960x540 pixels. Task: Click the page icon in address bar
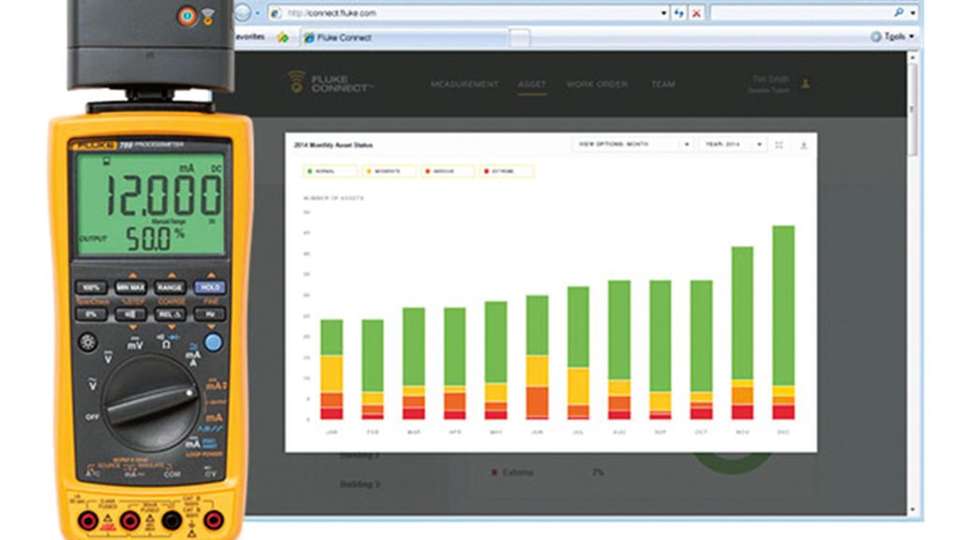(276, 13)
